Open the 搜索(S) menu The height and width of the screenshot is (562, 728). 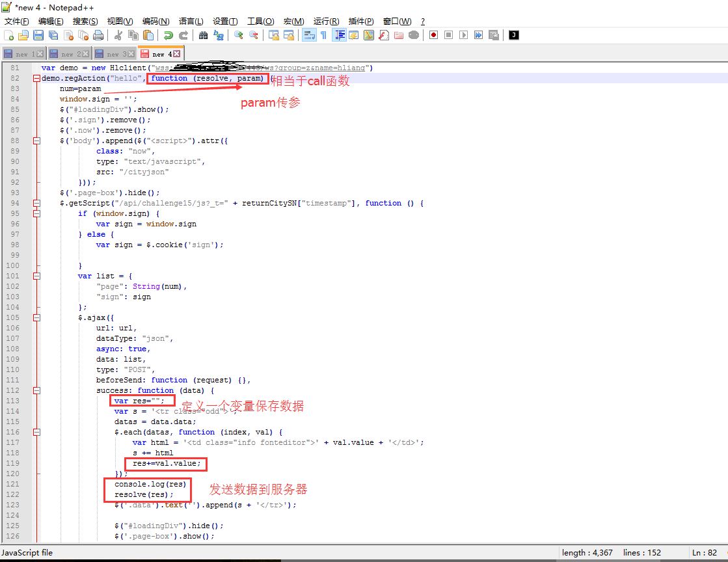coord(85,21)
